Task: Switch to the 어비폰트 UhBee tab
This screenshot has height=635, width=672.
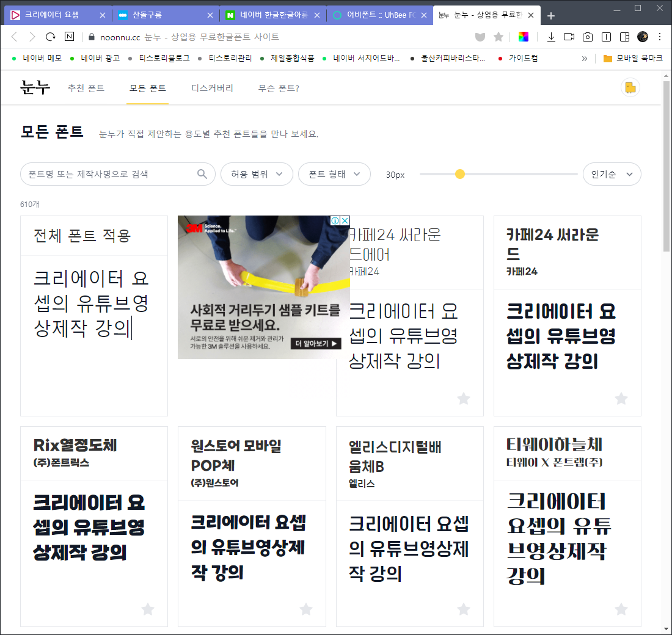Action: tap(380, 15)
